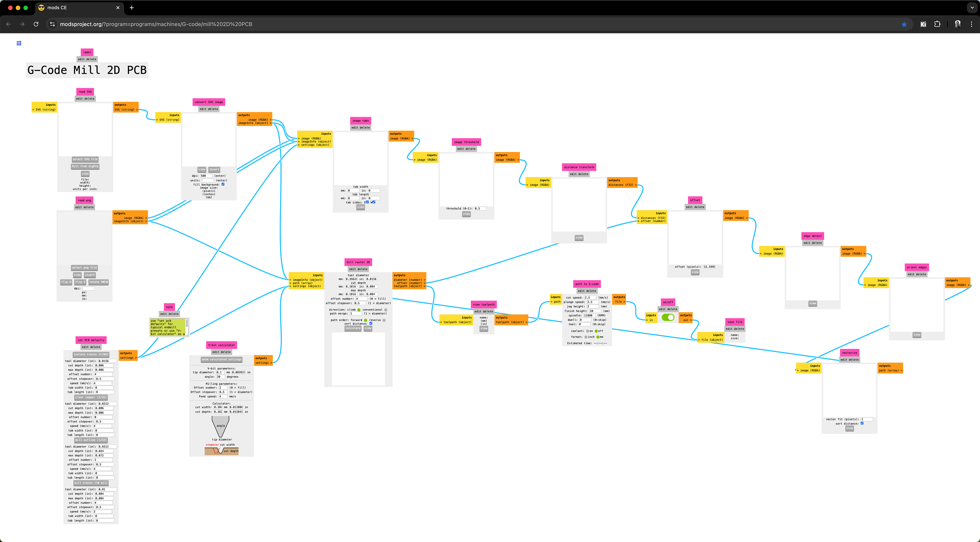The width and height of the screenshot is (980, 542).
Task: Open the browser extensions puzzle icon
Action: point(937,24)
